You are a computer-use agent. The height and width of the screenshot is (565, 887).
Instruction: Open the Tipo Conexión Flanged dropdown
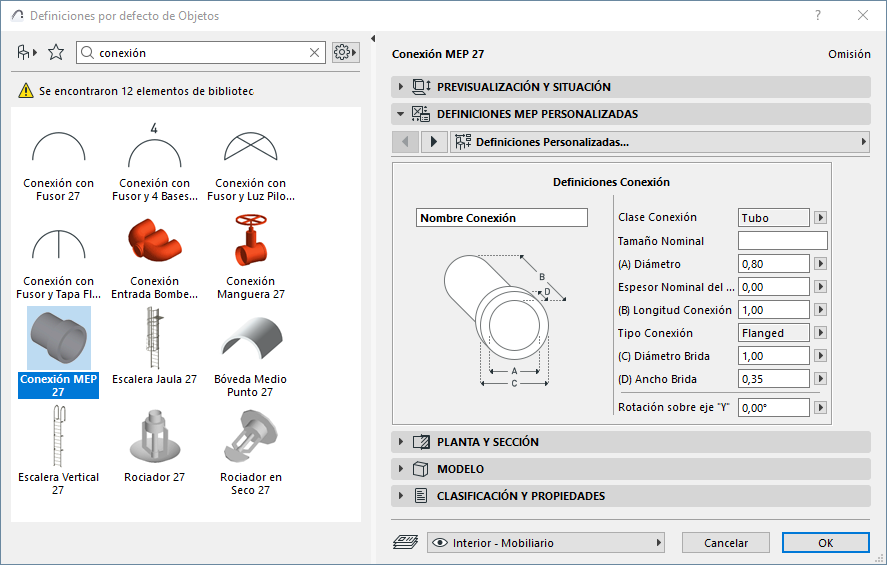(x=773, y=333)
